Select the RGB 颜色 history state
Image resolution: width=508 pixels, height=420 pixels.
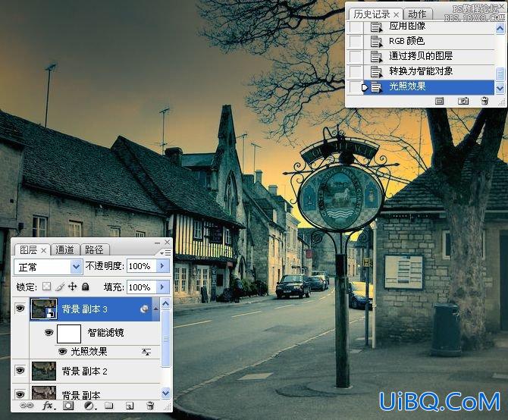pos(429,41)
